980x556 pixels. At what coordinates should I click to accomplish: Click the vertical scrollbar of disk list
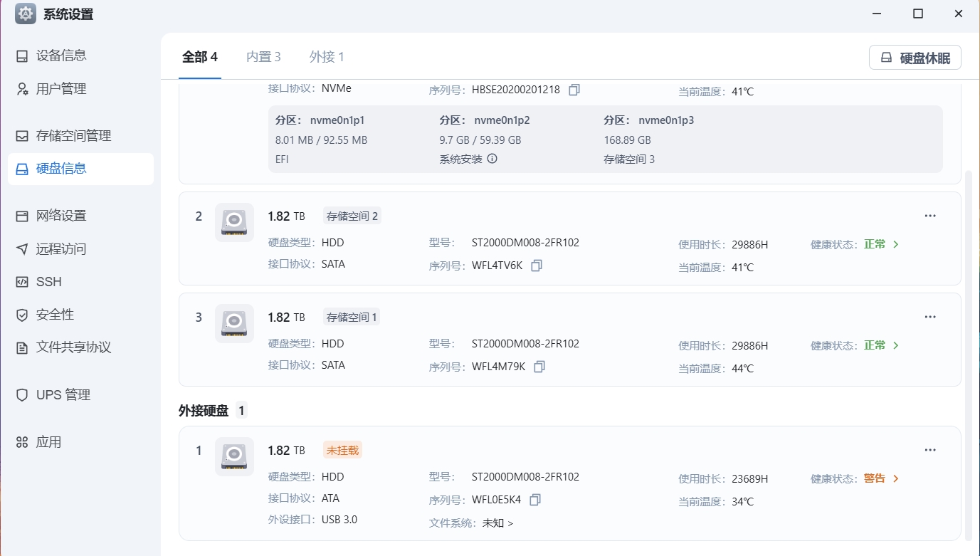(x=969, y=354)
